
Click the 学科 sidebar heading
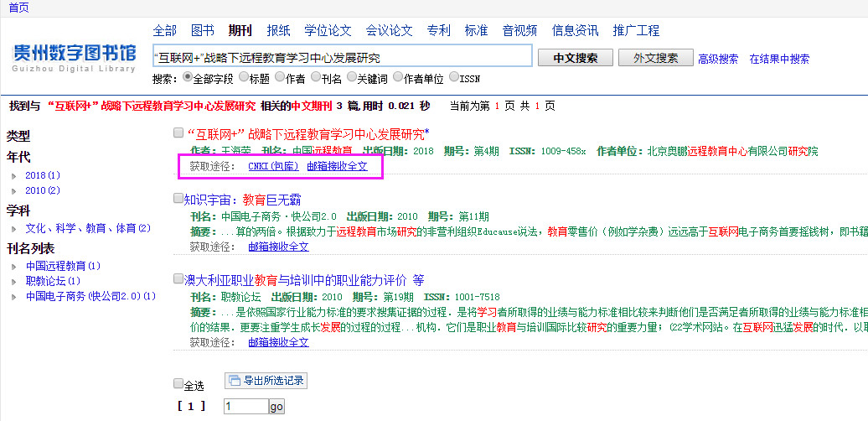pyautogui.click(x=18, y=210)
